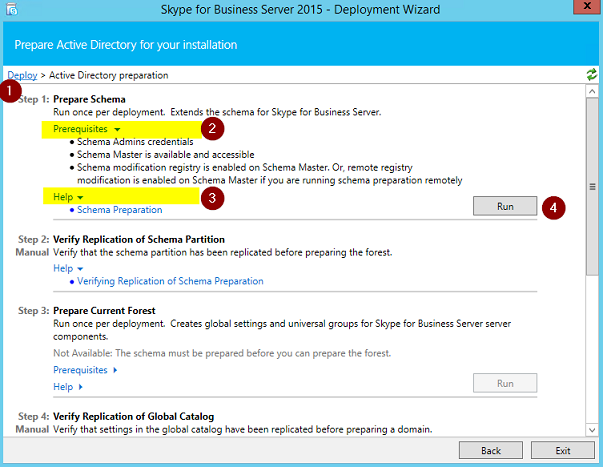Go back with the Back button
The height and width of the screenshot is (467, 603).
coord(491,450)
